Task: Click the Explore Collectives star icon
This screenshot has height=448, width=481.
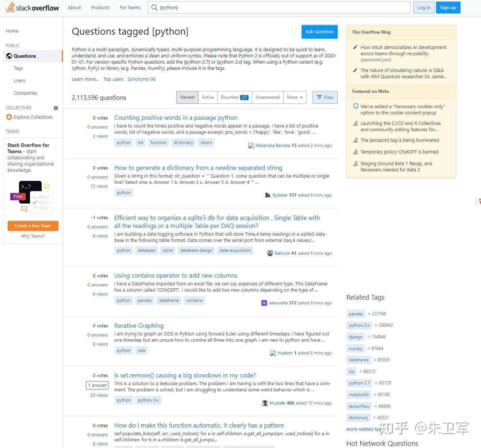Action: click(x=9, y=117)
